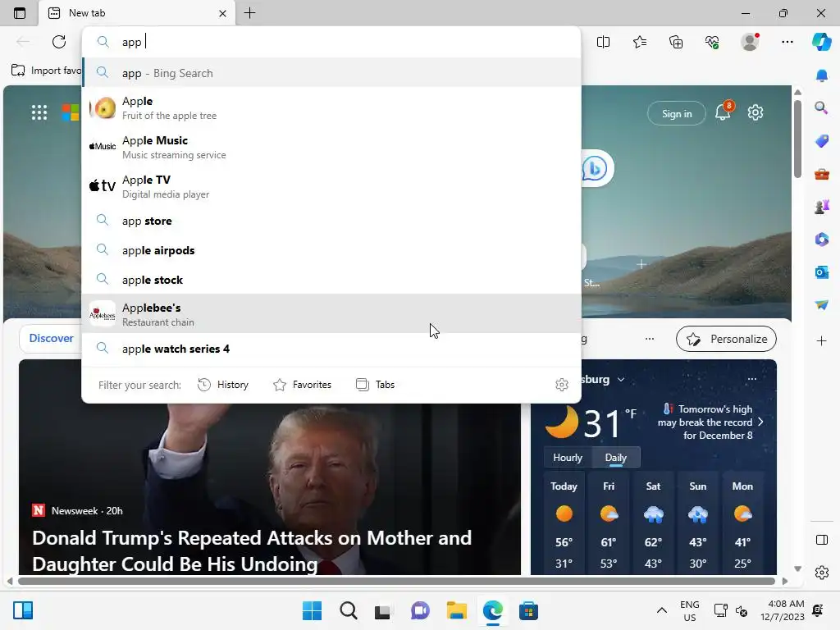Switch to the Discover tab
Image resolution: width=840 pixels, height=630 pixels.
click(x=51, y=338)
